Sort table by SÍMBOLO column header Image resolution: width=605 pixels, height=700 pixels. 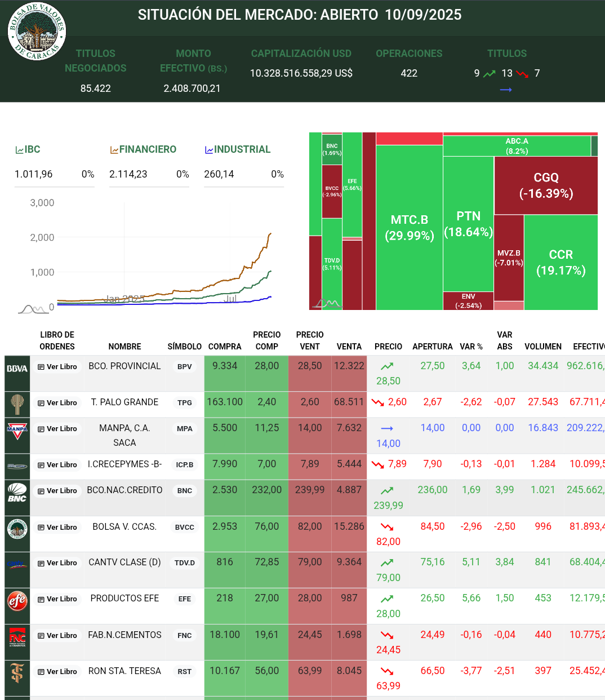(x=184, y=347)
